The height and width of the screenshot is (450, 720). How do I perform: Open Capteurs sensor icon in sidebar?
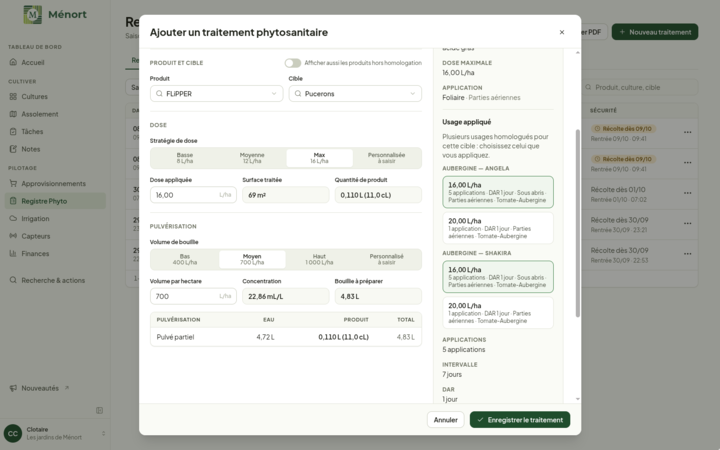[13, 236]
